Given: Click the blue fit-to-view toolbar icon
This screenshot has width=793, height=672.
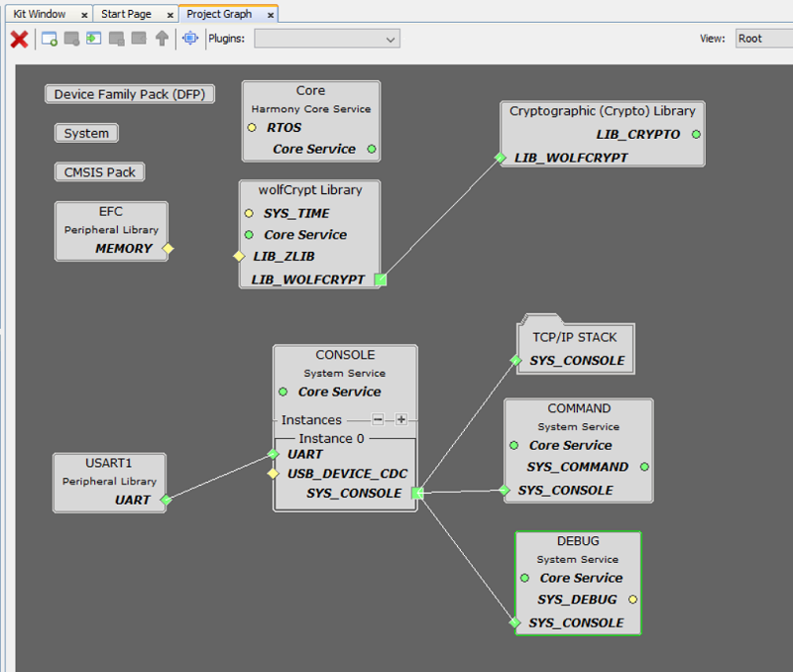Looking at the screenshot, I should tap(190, 39).
